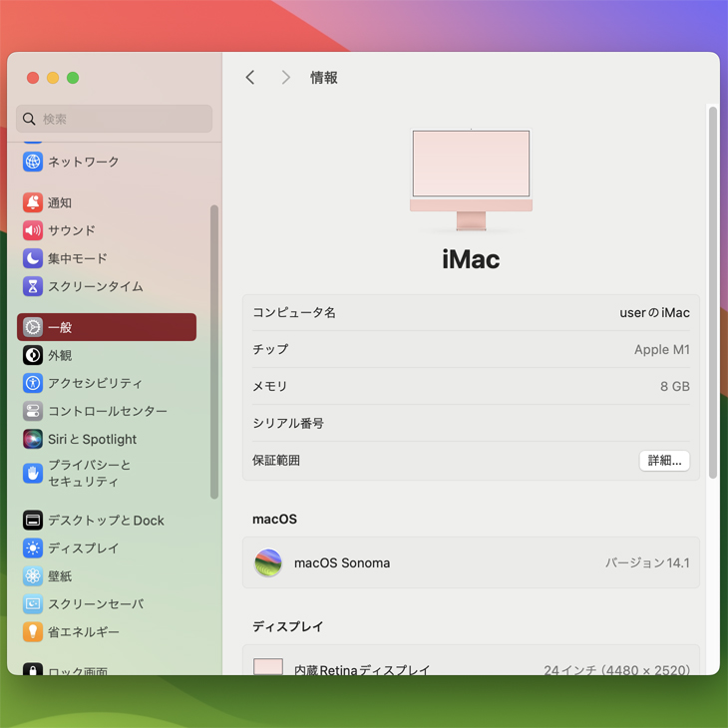Open ネットワーク settings globe icon

pos(33,162)
